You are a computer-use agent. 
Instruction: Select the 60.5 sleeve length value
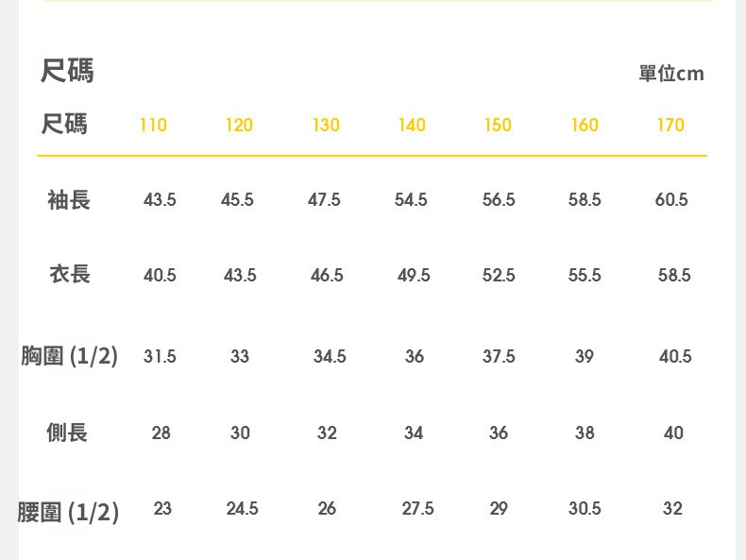(671, 199)
